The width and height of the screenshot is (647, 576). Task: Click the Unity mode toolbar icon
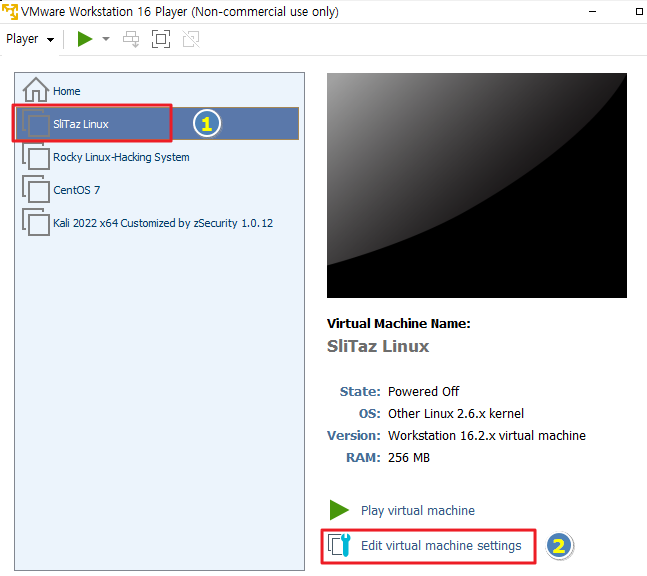(191, 39)
